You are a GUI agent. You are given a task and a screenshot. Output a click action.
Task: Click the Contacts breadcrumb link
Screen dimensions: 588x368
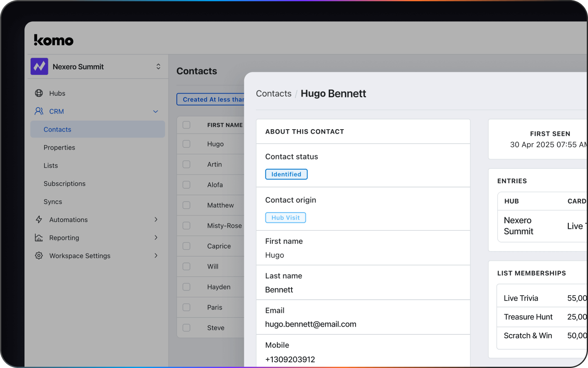point(274,94)
